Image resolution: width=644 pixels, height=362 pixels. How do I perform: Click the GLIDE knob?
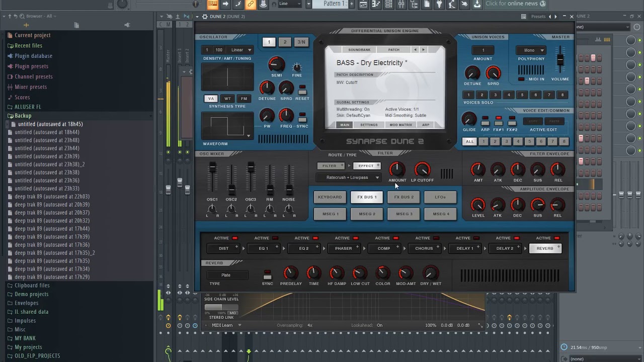tap(469, 119)
